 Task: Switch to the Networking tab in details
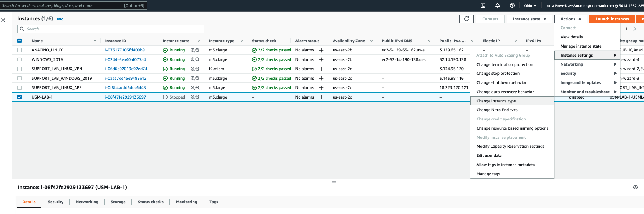(x=87, y=202)
